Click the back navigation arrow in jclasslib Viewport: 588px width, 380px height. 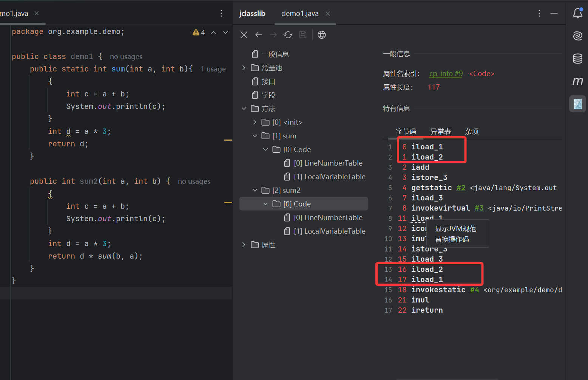coord(259,34)
